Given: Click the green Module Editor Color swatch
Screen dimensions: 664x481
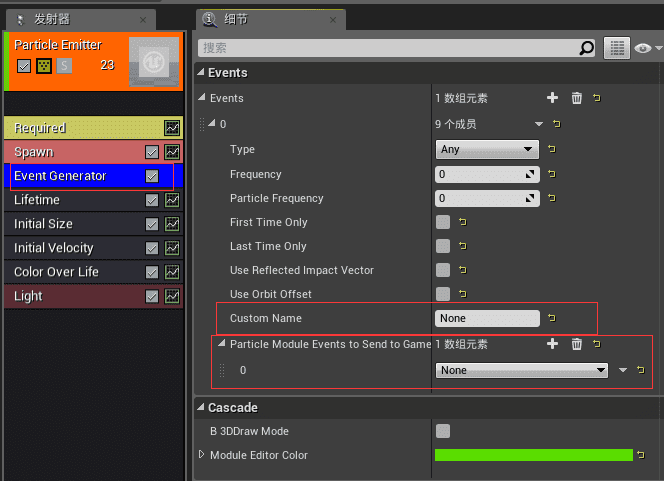Looking at the screenshot, I should [x=534, y=455].
